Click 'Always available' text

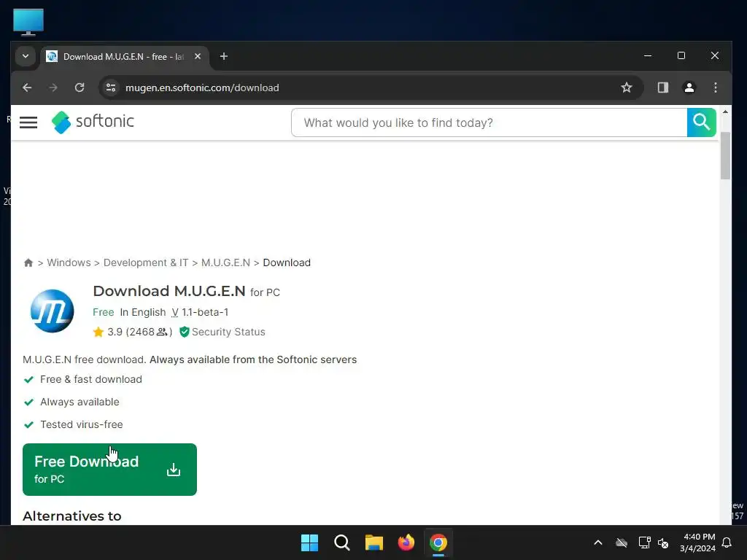[x=80, y=402]
